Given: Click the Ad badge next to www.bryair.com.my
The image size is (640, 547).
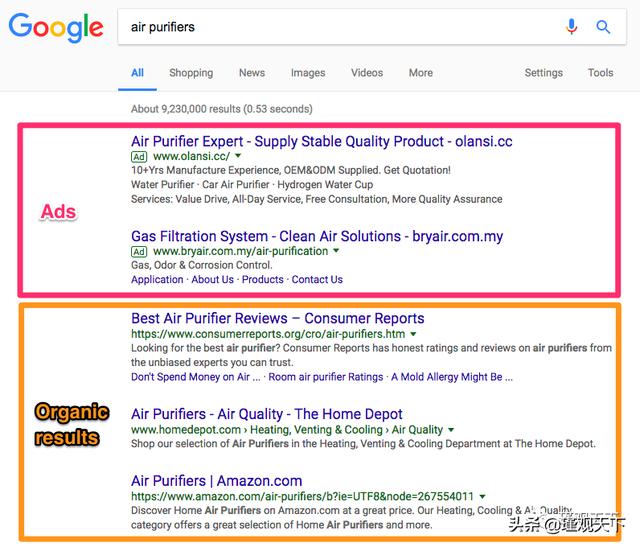Looking at the screenshot, I should (139, 251).
